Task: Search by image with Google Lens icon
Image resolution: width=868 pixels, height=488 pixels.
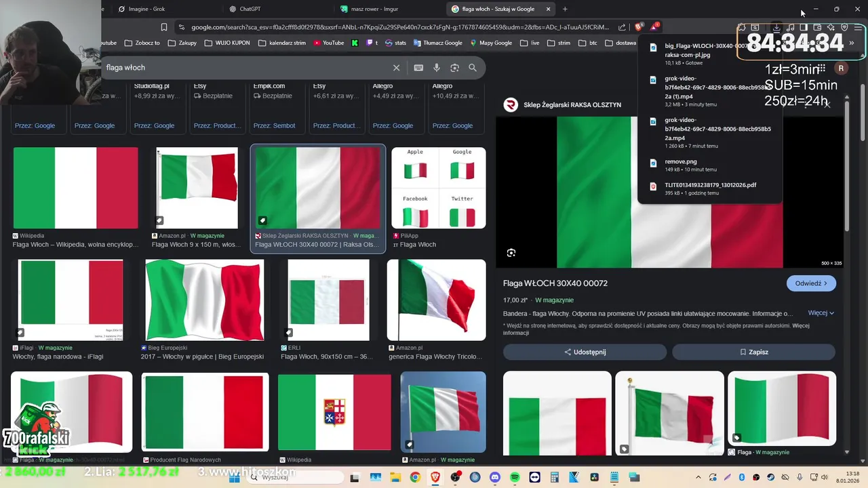Action: tap(455, 68)
